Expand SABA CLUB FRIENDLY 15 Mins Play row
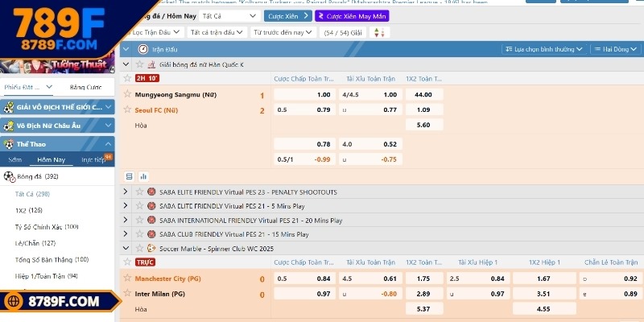This screenshot has width=644, height=322. (x=126, y=234)
